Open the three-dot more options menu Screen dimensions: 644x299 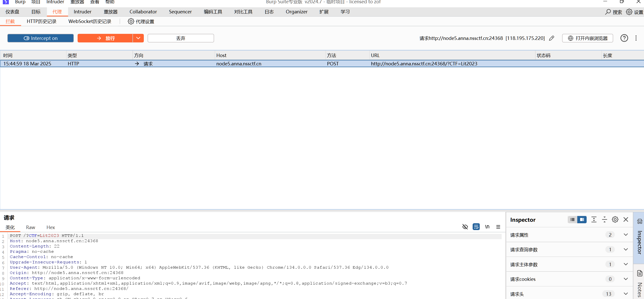(636, 38)
